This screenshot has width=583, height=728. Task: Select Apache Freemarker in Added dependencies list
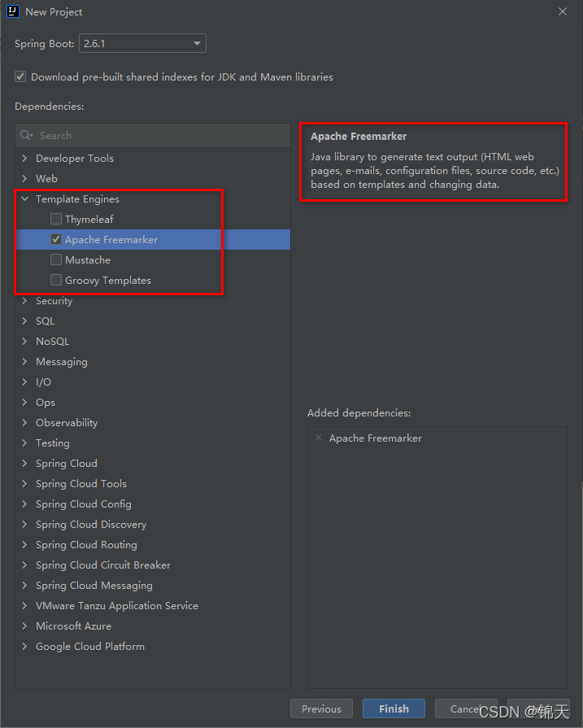pyautogui.click(x=375, y=438)
